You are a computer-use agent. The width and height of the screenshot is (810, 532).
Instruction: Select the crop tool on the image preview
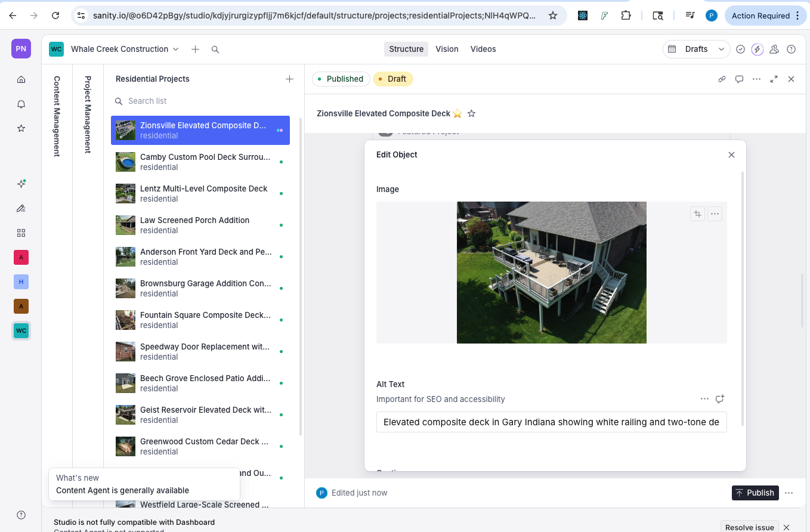697,213
